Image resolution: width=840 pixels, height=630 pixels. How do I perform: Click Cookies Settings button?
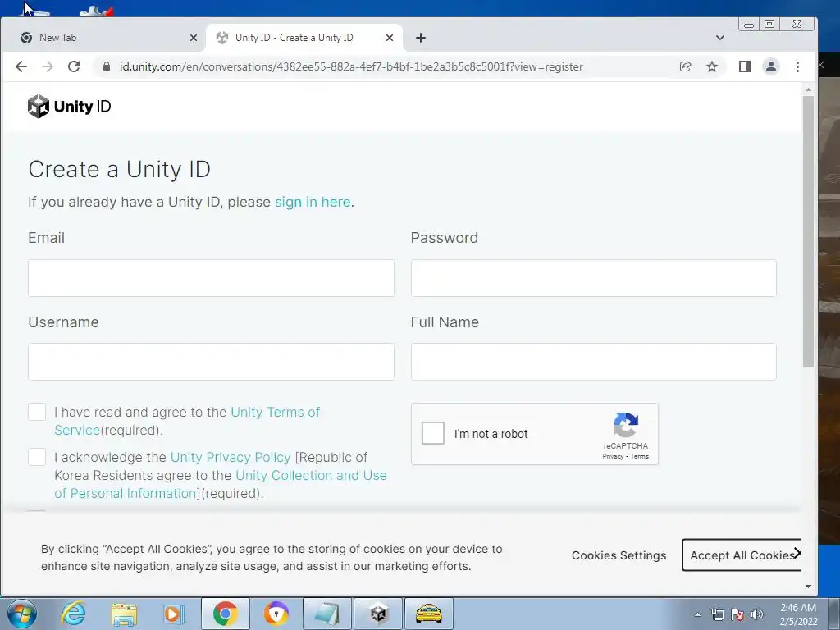pos(619,555)
